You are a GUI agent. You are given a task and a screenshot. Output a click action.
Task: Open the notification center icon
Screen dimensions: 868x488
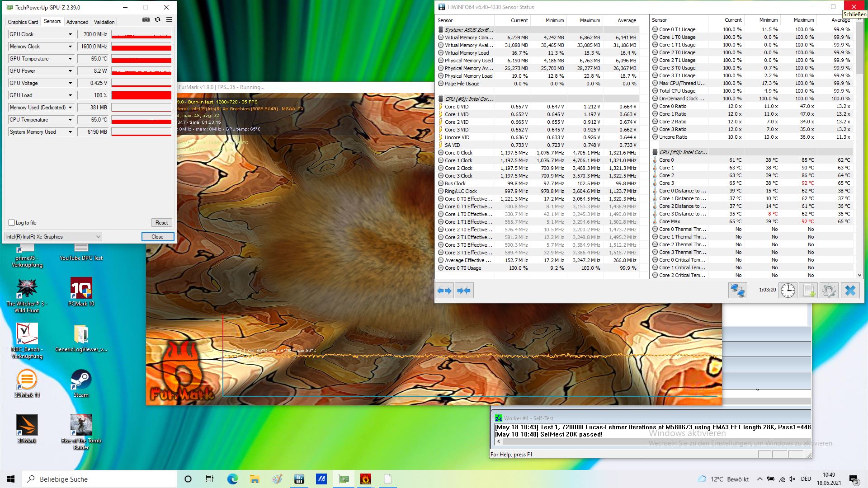[854, 479]
